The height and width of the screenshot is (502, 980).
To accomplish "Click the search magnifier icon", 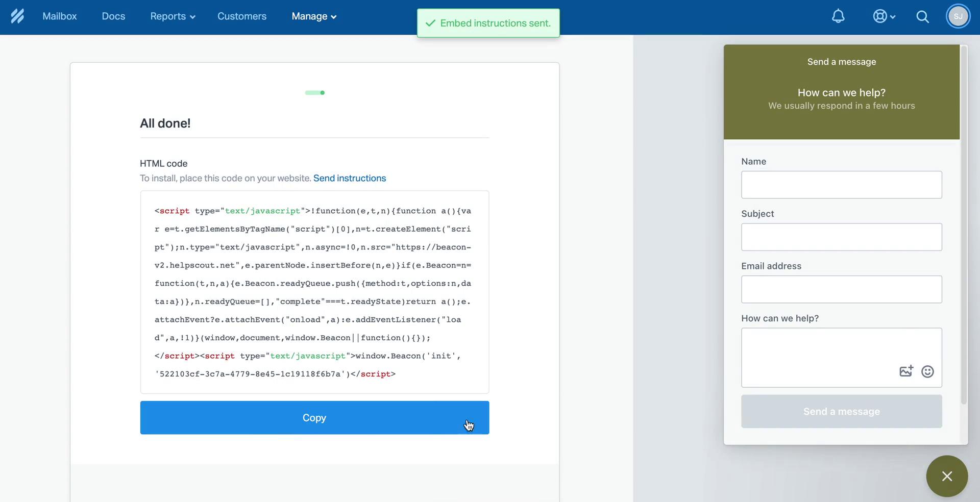I will pyautogui.click(x=922, y=17).
